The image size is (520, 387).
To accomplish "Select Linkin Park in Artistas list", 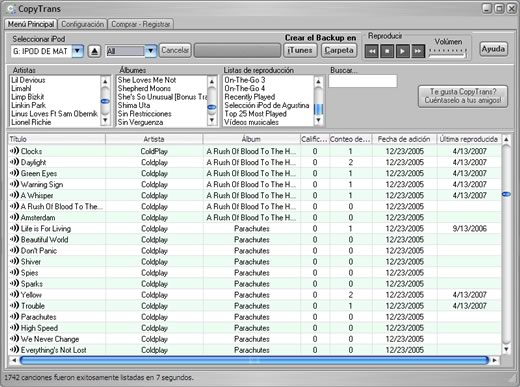I will (28, 105).
